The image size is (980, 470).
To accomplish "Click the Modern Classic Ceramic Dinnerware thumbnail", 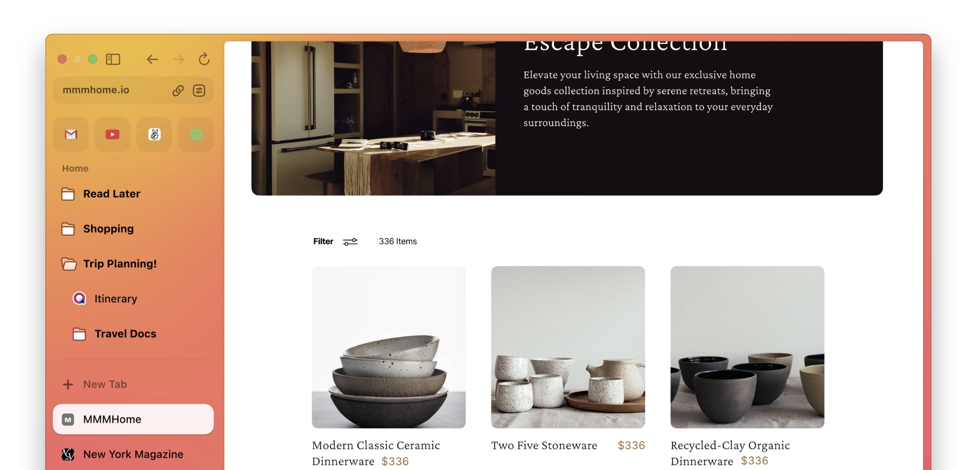I will pyautogui.click(x=389, y=347).
